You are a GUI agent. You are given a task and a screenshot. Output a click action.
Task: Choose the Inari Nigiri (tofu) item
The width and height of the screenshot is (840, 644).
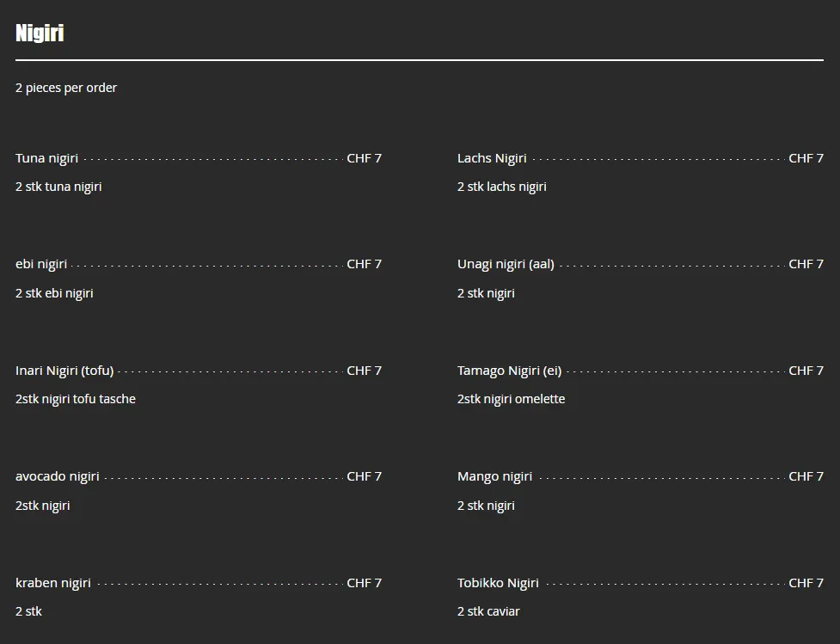click(64, 371)
